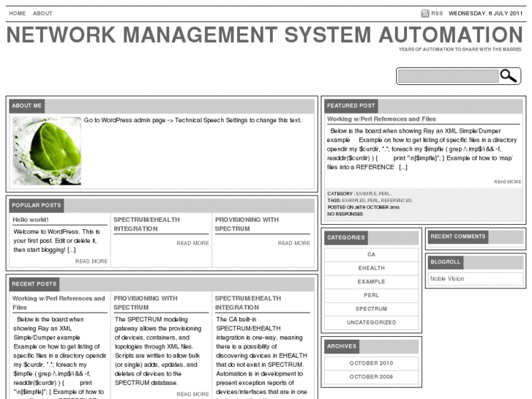The height and width of the screenshot is (399, 532).
Task: Click into the search input field
Action: click(x=448, y=76)
